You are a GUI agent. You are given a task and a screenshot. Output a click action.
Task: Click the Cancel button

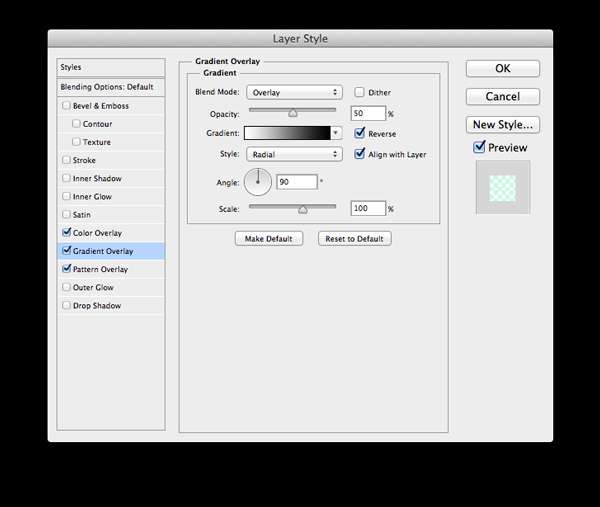503,96
